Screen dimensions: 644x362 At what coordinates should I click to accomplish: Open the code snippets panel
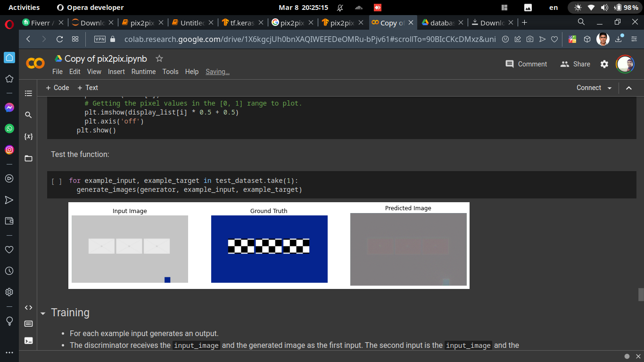(x=28, y=307)
